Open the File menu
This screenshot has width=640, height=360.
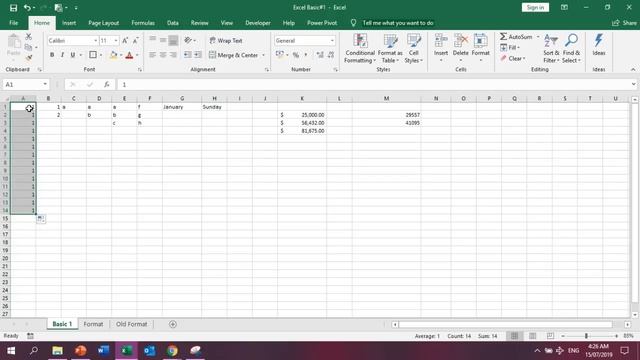coord(13,23)
